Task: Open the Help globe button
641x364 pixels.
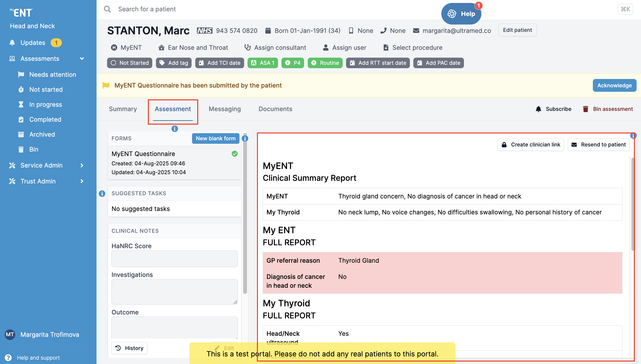Action: point(461,14)
